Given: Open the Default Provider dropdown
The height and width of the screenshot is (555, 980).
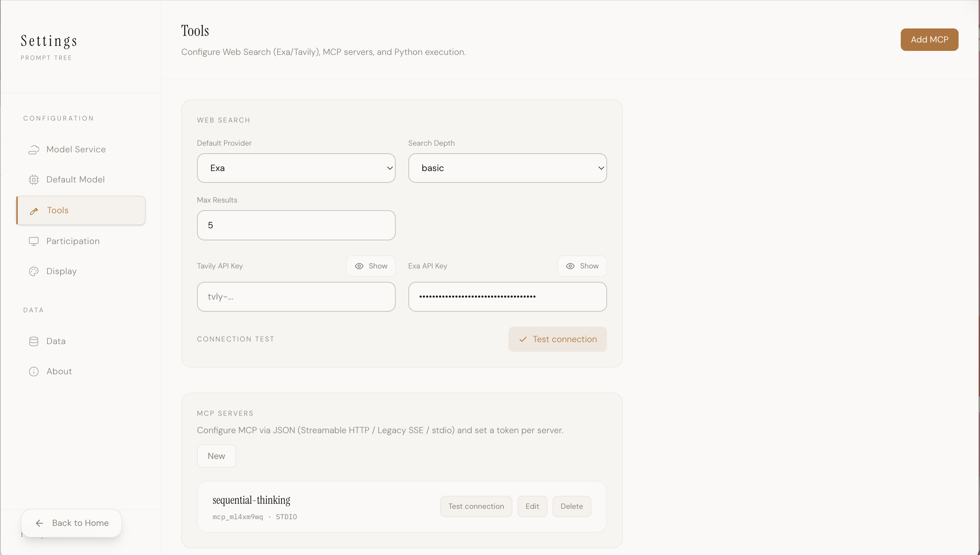Looking at the screenshot, I should click(296, 168).
